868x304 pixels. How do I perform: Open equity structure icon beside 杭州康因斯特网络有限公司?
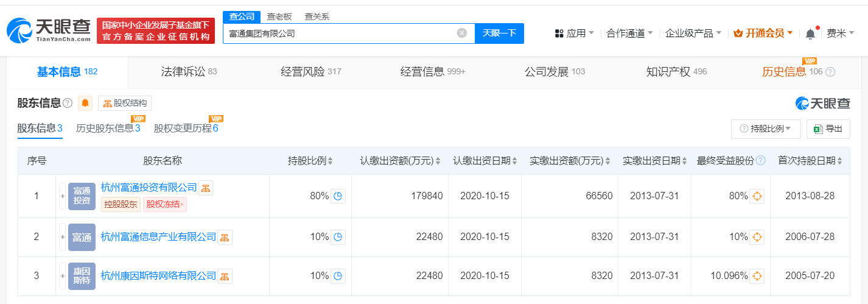225,276
